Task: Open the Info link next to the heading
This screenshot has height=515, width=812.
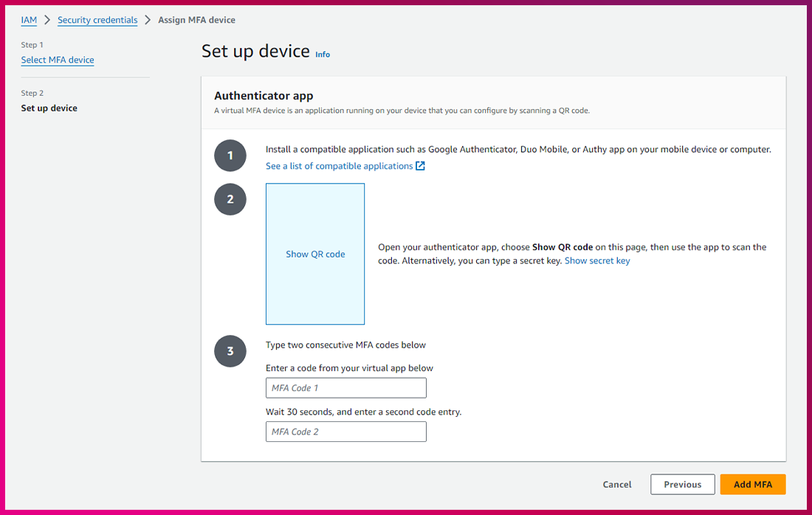Action: tap(323, 55)
